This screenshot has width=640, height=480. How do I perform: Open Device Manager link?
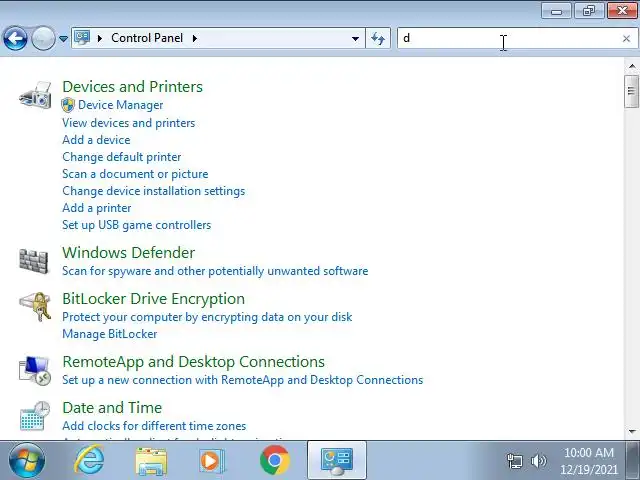click(x=120, y=105)
